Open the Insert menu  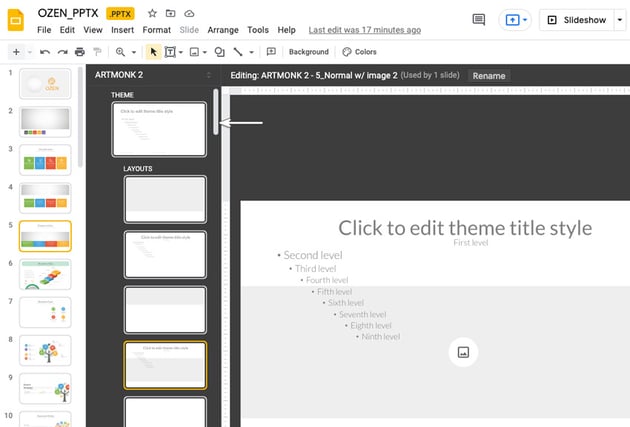tap(123, 30)
